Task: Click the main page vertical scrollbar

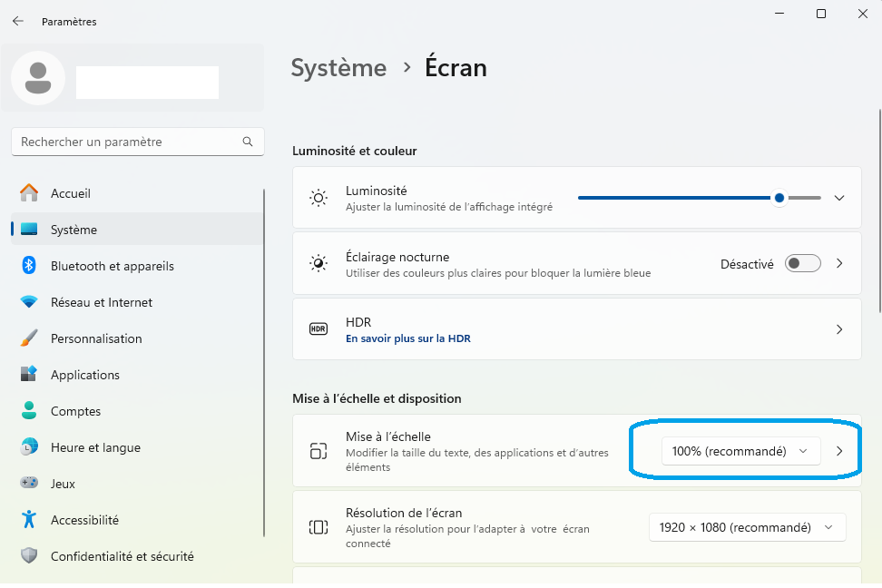Action: point(879,211)
